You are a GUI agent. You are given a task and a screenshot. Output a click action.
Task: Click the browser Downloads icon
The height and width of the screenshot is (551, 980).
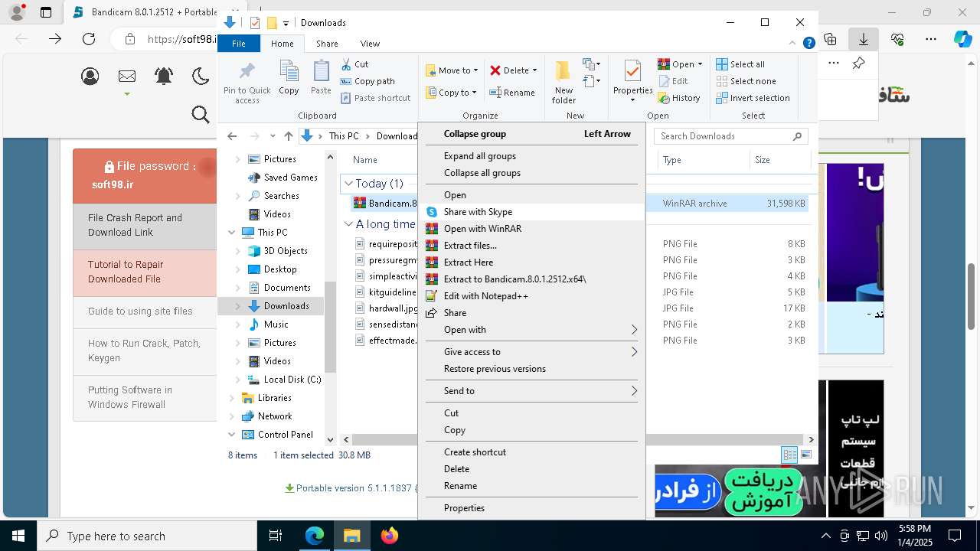pyautogui.click(x=863, y=39)
